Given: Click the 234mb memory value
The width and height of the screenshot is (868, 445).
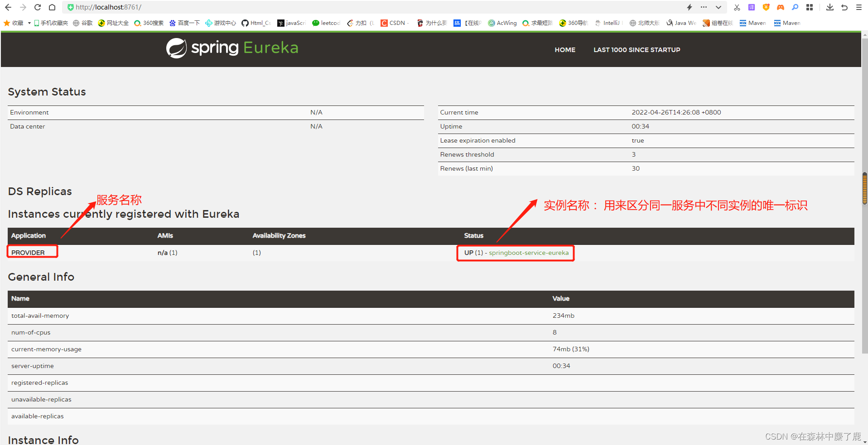Looking at the screenshot, I should click(564, 316).
